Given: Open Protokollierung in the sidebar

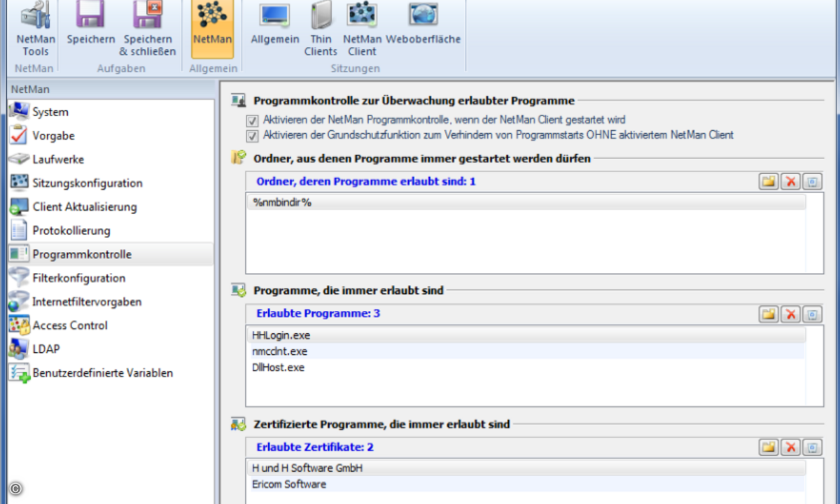Looking at the screenshot, I should [111, 230].
